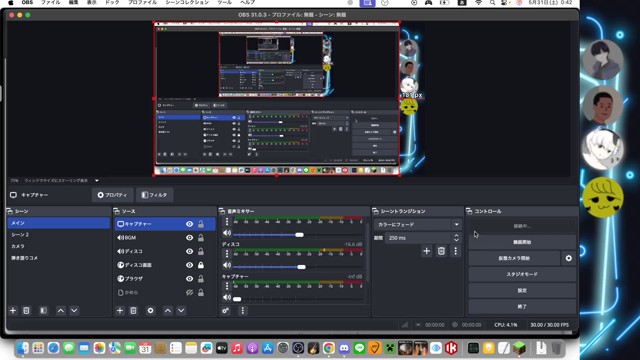
Task: Open the ヘルプ menu
Action: pos(247,2)
